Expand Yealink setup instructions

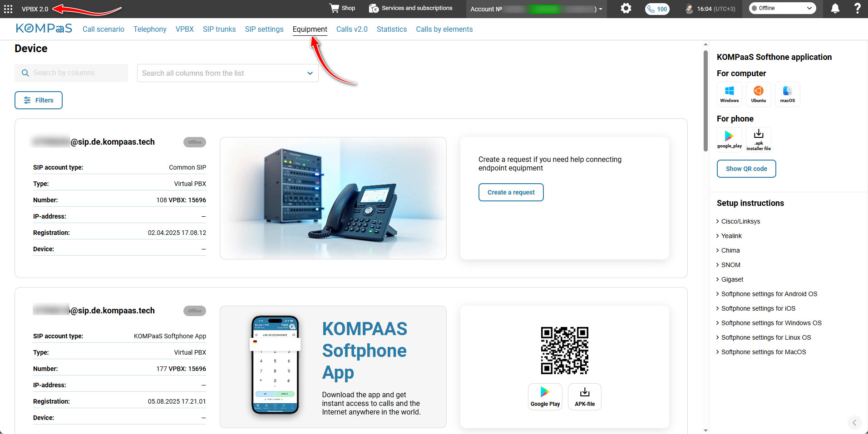pyautogui.click(x=729, y=236)
